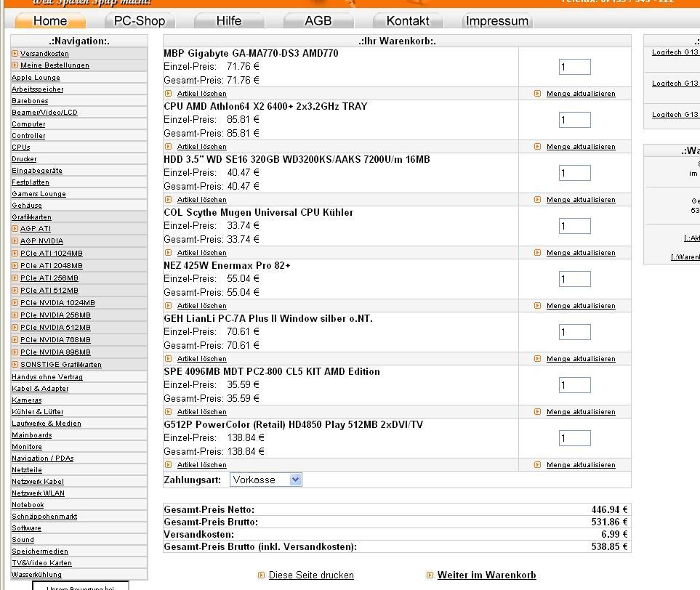The height and width of the screenshot is (590, 700).
Task: Open Arbeitsspeicher category
Action: [x=38, y=89]
